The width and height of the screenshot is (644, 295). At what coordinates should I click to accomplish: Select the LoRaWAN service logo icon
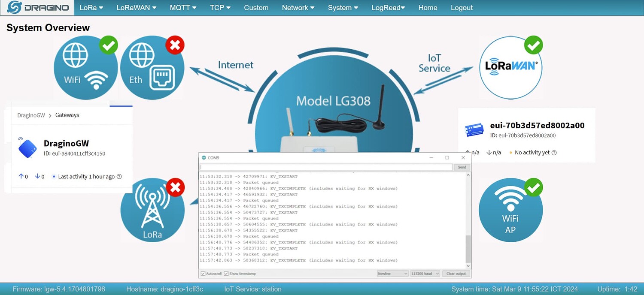tap(511, 67)
